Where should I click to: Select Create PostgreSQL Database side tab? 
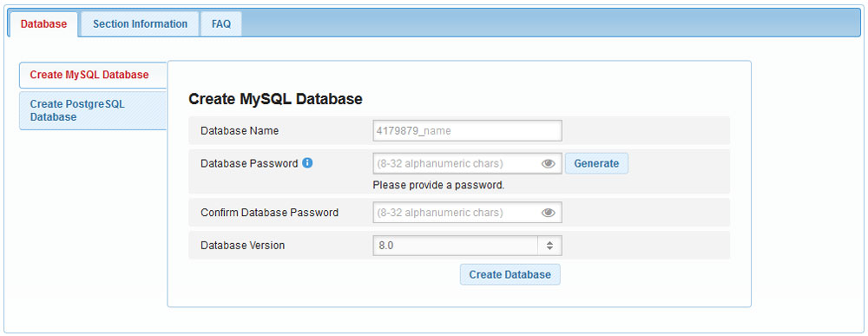[x=93, y=111]
